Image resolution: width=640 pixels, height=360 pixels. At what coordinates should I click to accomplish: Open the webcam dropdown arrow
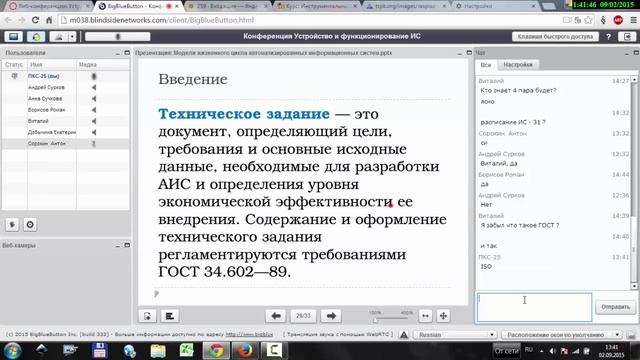click(72, 37)
